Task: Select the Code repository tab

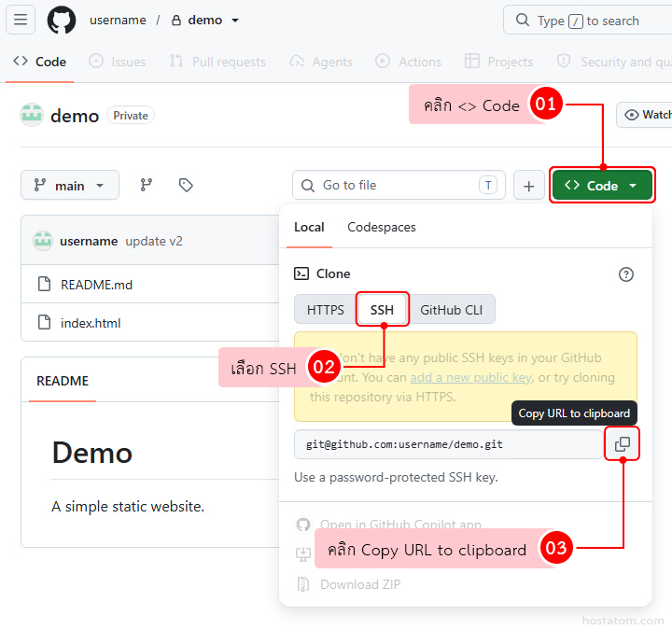Action: coord(39,62)
